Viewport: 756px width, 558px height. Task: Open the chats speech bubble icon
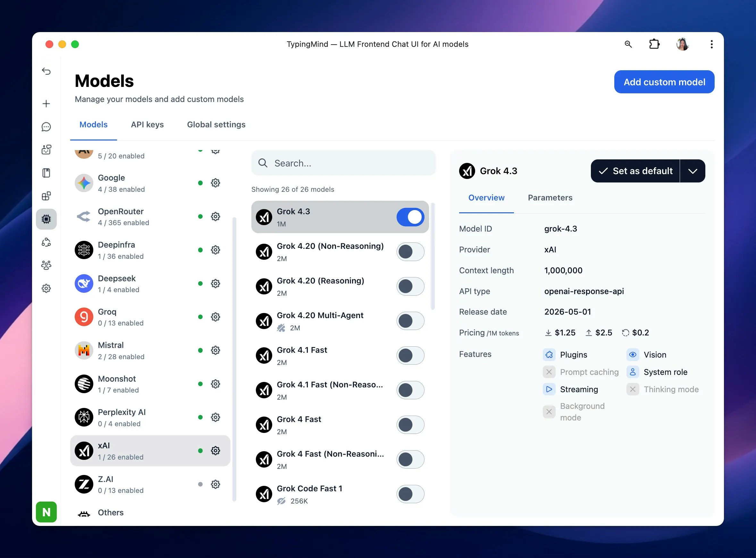click(x=46, y=127)
